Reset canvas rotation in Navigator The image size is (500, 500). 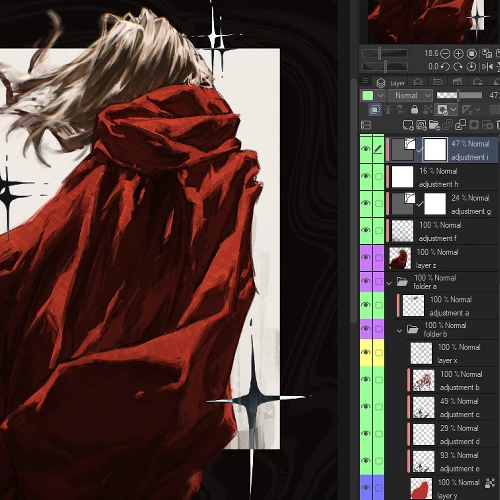coord(471,66)
